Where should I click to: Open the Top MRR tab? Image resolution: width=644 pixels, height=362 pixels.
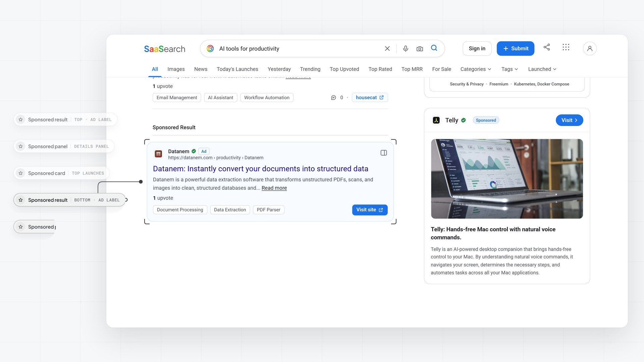coord(412,69)
